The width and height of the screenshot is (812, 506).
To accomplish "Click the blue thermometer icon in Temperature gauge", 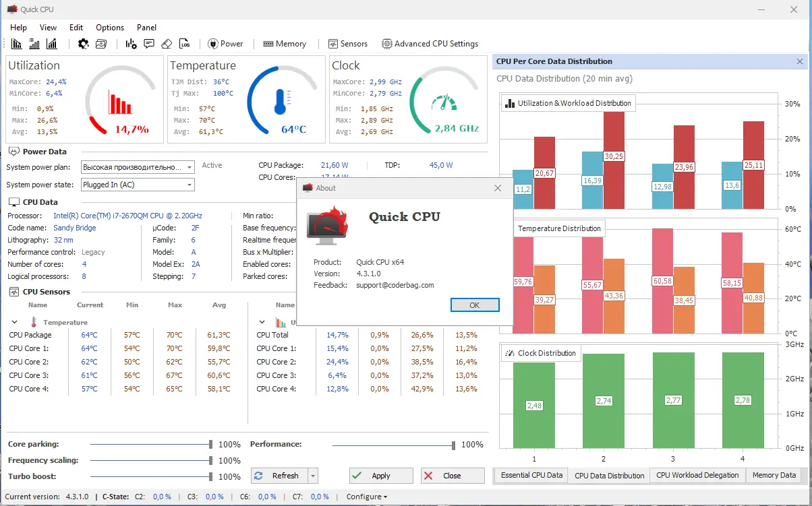I will 281,101.
